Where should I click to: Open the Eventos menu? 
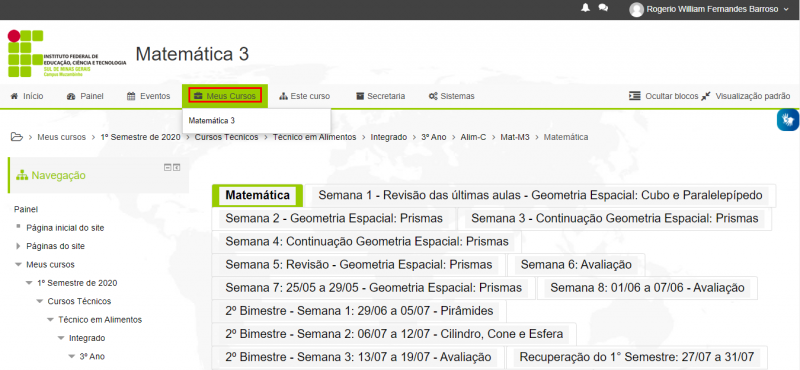148,96
